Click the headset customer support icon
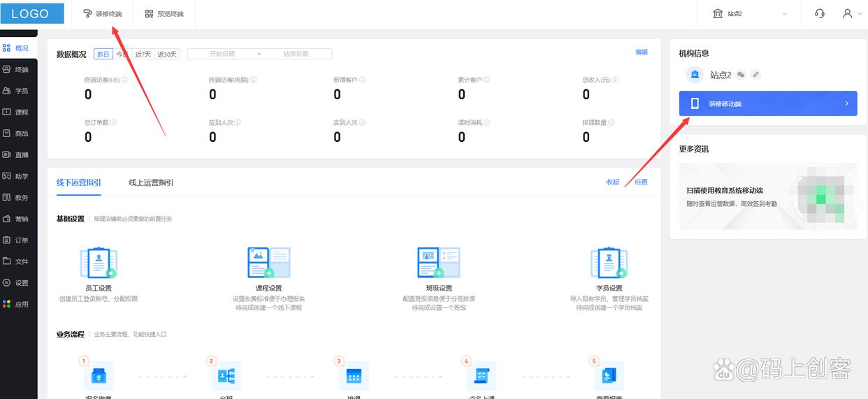Screen dimensions: 868x399 (820, 14)
